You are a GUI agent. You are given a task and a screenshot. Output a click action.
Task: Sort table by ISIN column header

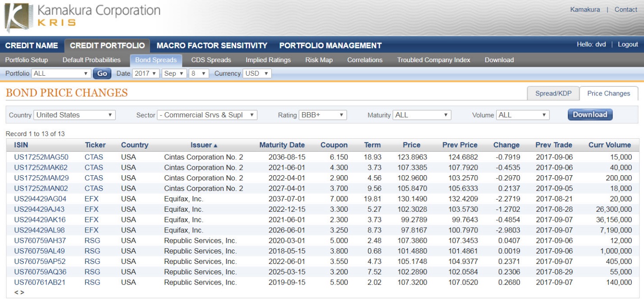[21, 145]
